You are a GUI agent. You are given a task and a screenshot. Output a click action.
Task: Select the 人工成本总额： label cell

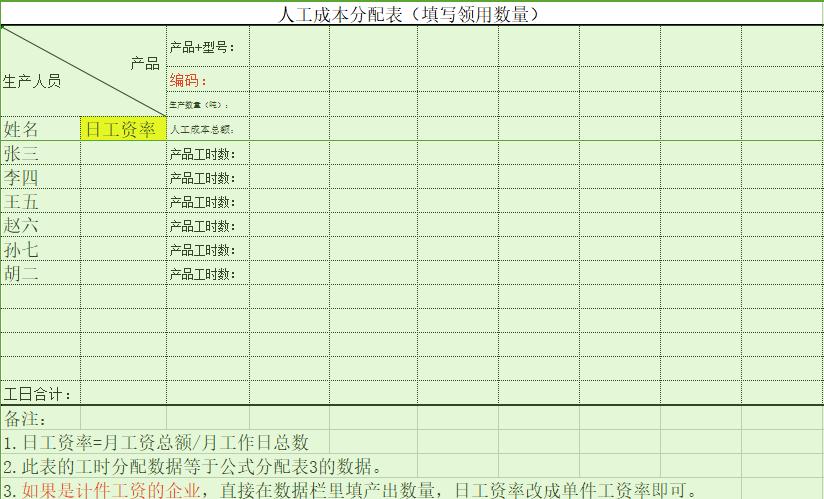pyautogui.click(x=208, y=129)
